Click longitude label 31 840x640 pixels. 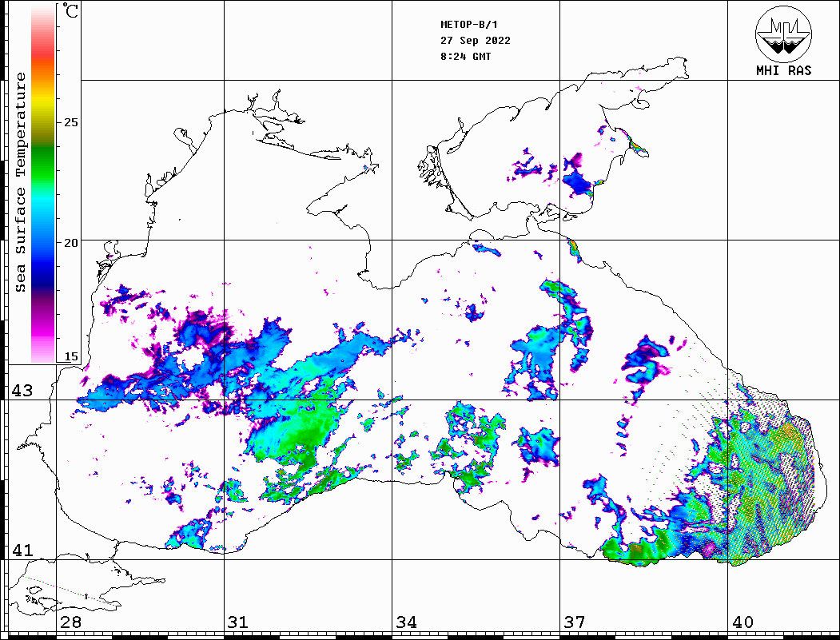[x=238, y=622]
